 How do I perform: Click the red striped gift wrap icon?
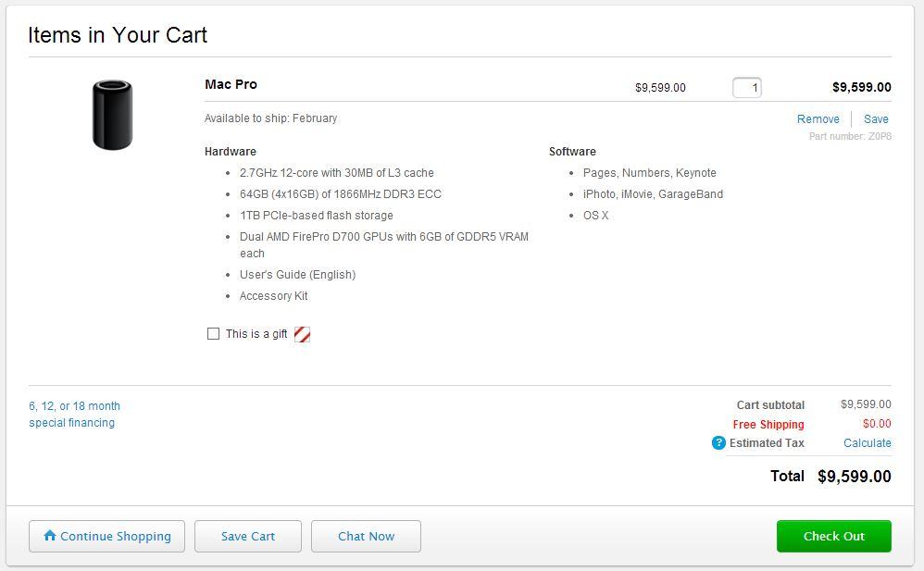[x=302, y=334]
